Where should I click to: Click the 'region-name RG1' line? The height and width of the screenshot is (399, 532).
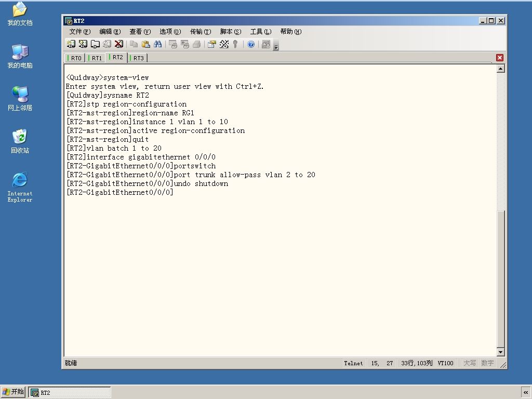pyautogui.click(x=130, y=113)
